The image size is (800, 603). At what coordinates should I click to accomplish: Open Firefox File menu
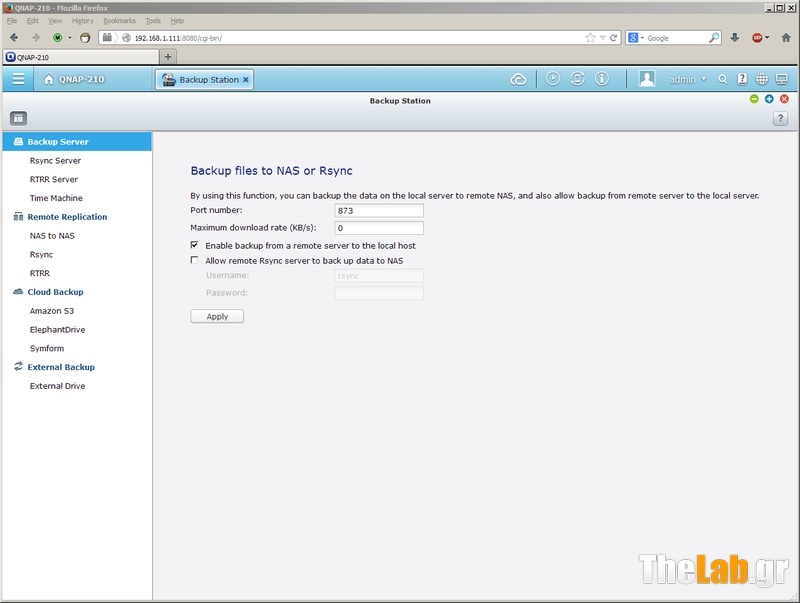(12, 21)
